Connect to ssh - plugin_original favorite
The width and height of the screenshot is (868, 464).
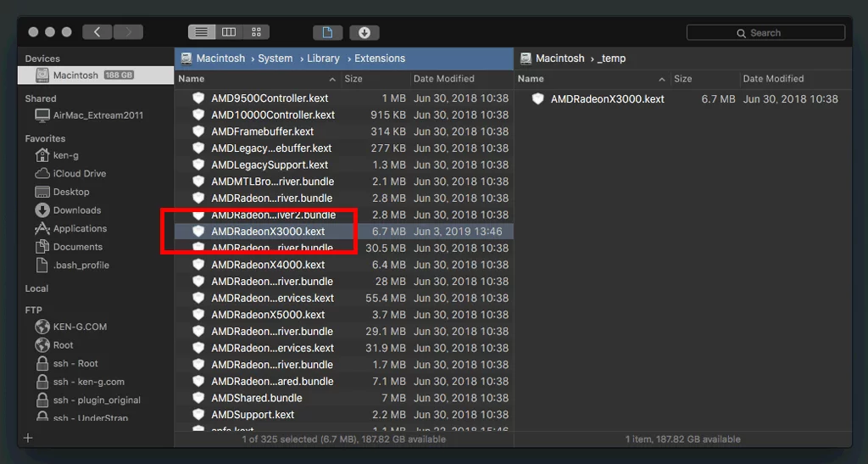click(88, 400)
